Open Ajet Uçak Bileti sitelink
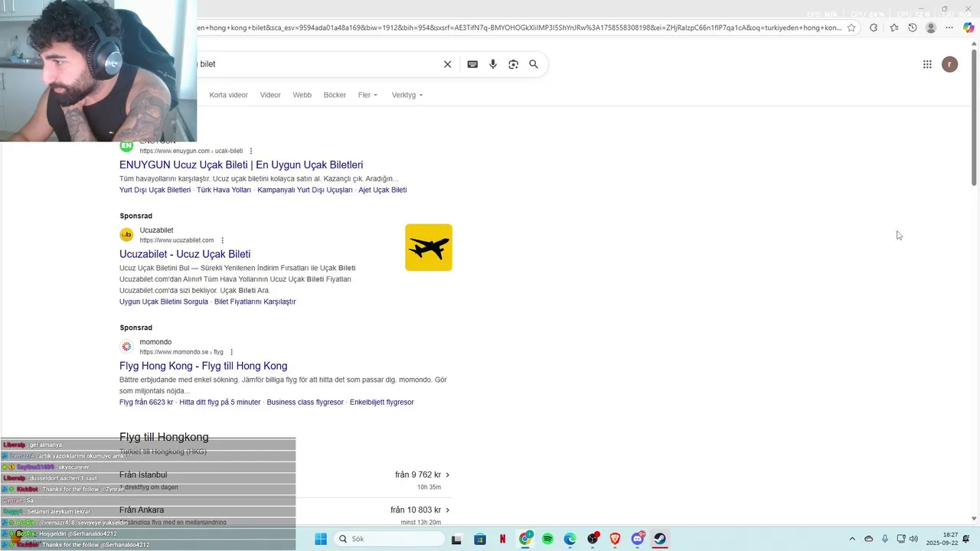The width and height of the screenshot is (980, 551). (x=382, y=190)
